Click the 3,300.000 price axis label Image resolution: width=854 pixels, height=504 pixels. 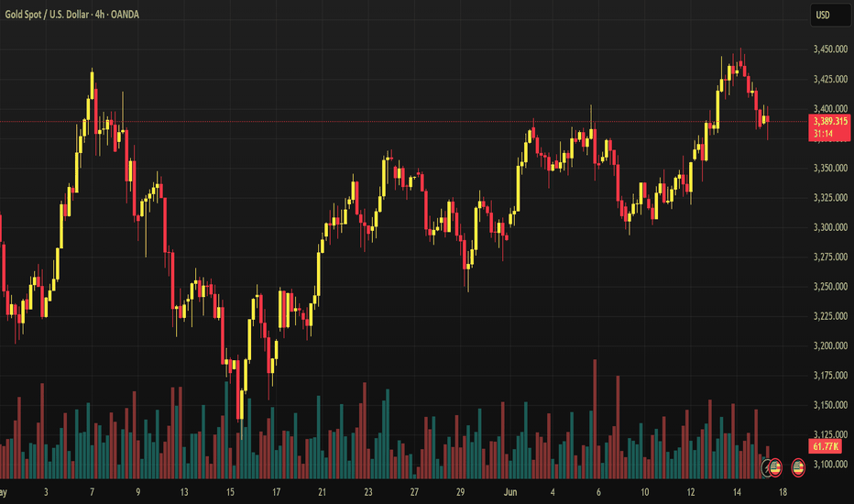pyautogui.click(x=830, y=227)
